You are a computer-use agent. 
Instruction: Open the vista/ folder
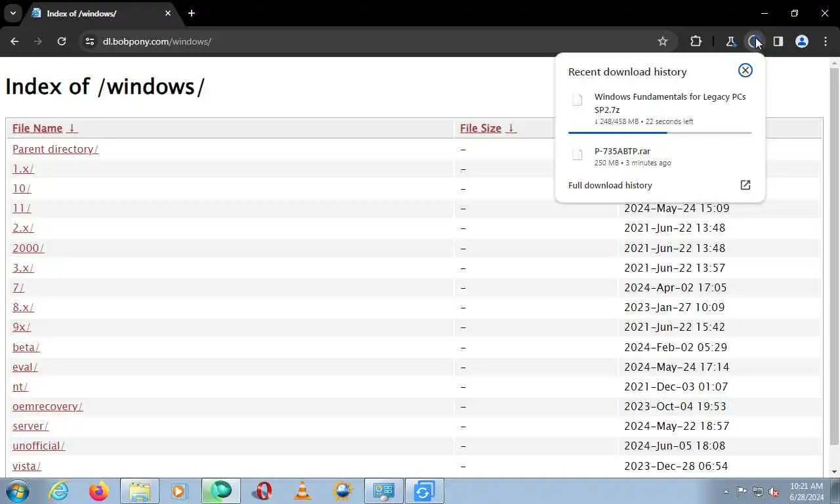[27, 466]
